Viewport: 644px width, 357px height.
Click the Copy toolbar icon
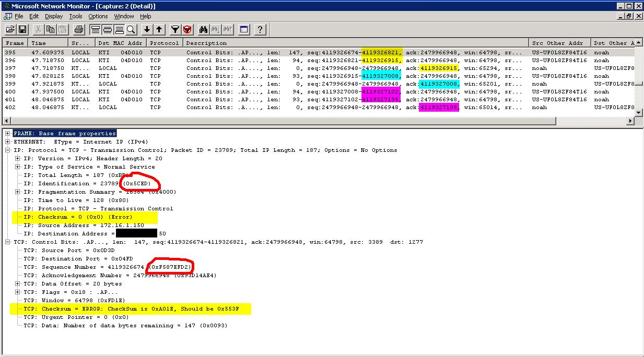coord(51,29)
